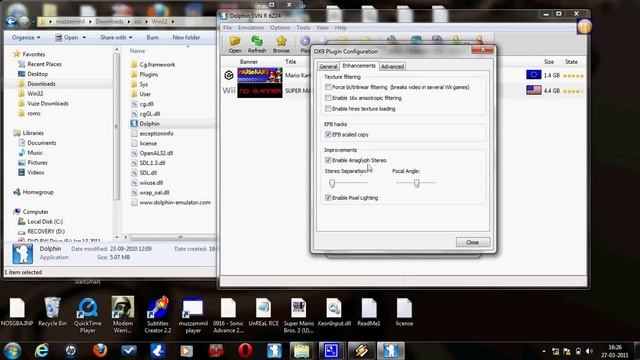Switch to the General tab
This screenshot has width=640, height=360.
pyautogui.click(x=328, y=67)
